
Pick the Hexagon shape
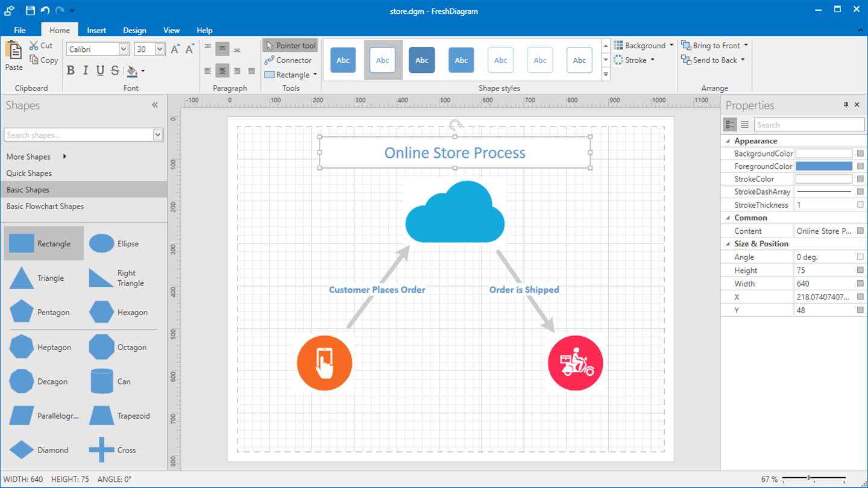124,312
